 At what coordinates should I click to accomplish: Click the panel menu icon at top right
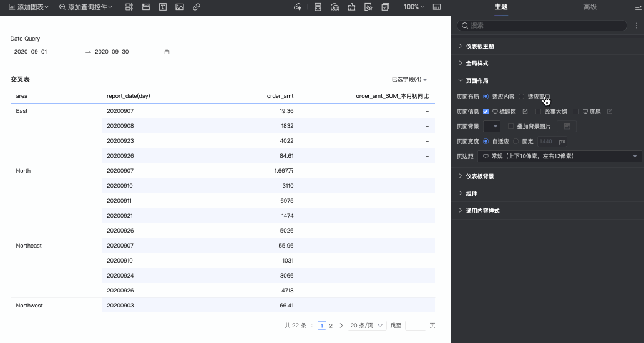click(x=638, y=7)
